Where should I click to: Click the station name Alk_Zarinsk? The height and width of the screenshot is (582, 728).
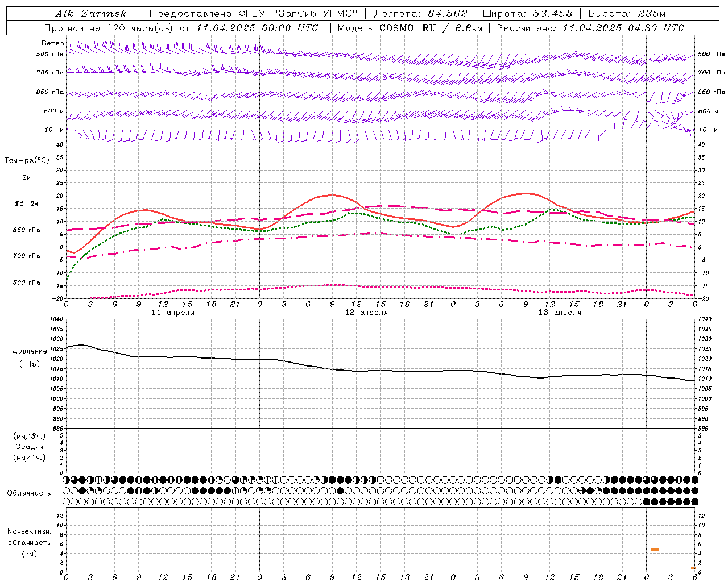[91, 14]
